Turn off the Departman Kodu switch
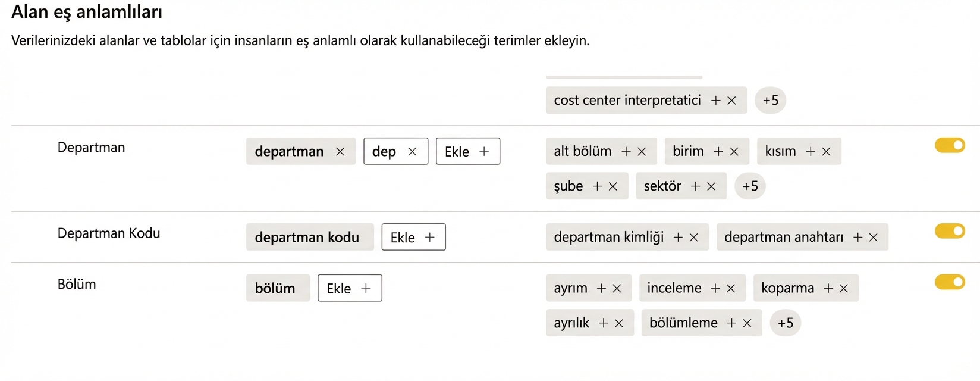The width and height of the screenshot is (980, 381). coord(949,231)
